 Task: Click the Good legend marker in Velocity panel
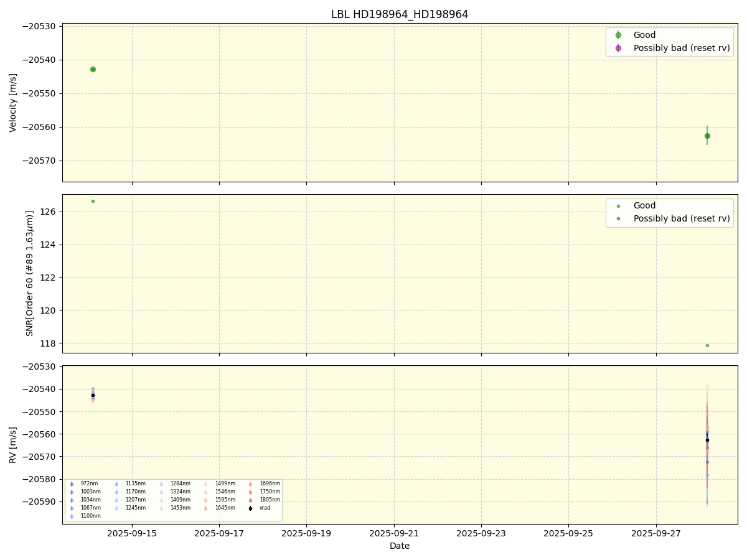618,35
